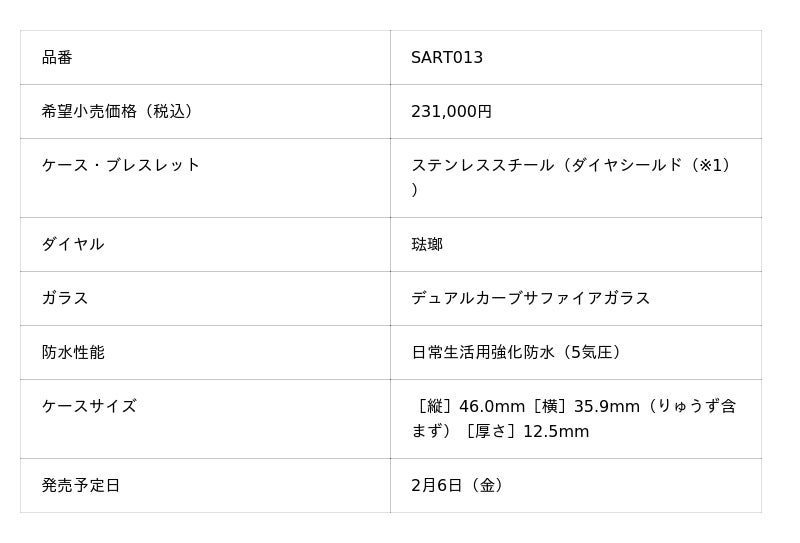Click the ガラス row label
This screenshot has width=800, height=543.
[x=65, y=299]
